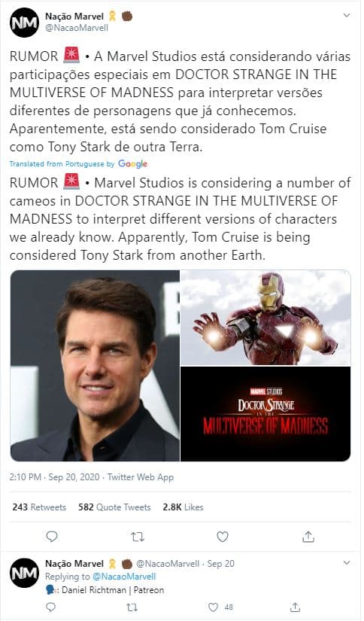Open the Iron Man image thumbnail
364x621 pixels.
click(x=265, y=318)
